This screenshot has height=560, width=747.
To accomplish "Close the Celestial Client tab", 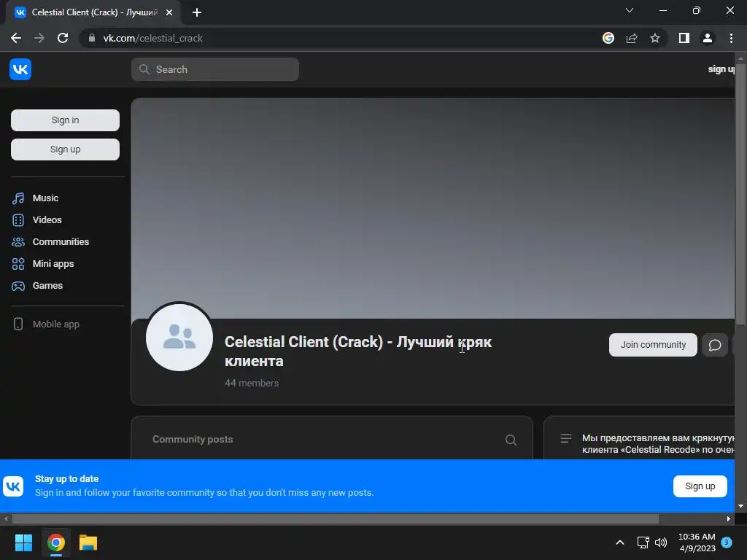I will [169, 12].
